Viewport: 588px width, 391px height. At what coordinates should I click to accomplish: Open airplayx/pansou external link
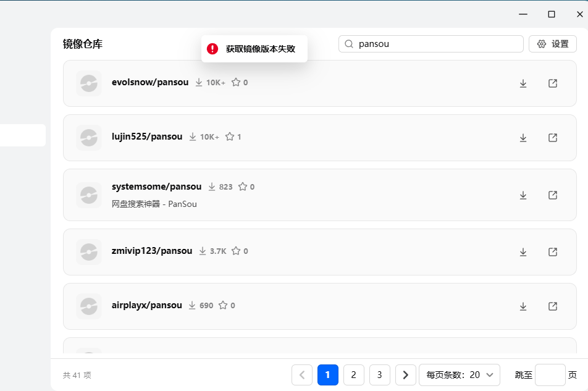553,306
